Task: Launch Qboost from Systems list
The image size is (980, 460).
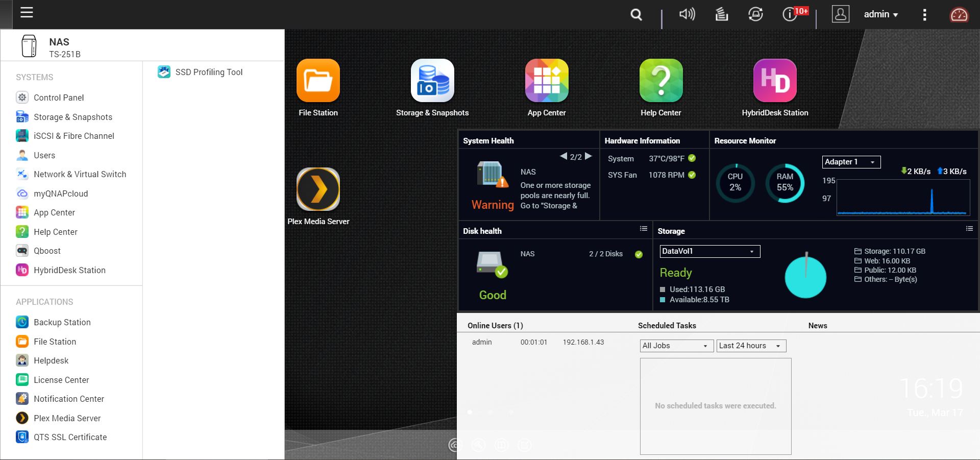Action: [x=38, y=251]
